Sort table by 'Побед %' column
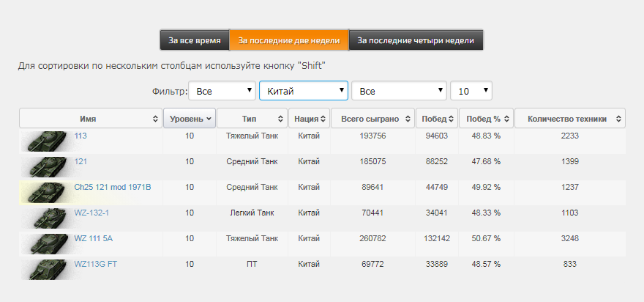The height and width of the screenshot is (302, 644). (486, 119)
